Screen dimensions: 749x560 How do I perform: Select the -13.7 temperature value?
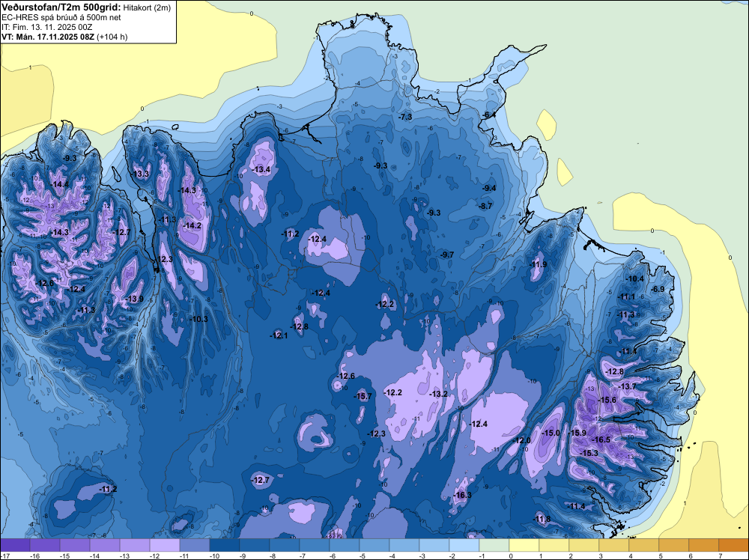coord(628,386)
